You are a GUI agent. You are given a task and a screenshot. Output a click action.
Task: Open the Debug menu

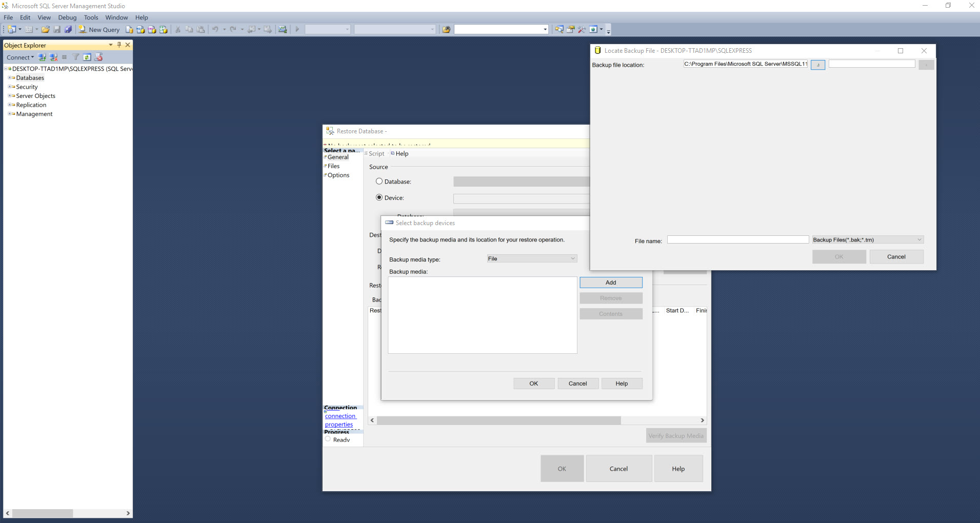pyautogui.click(x=67, y=17)
